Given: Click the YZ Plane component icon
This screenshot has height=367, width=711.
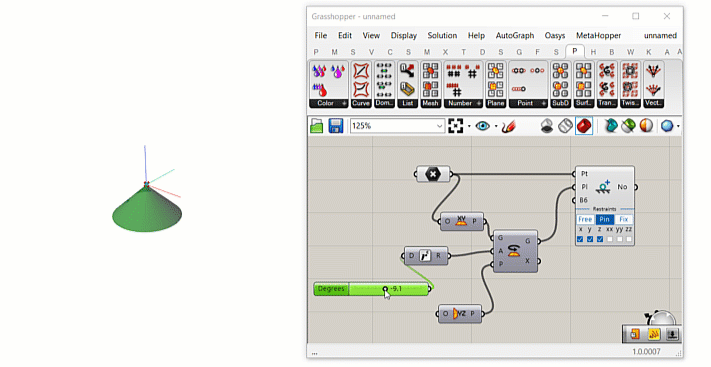Looking at the screenshot, I should click(458, 313).
